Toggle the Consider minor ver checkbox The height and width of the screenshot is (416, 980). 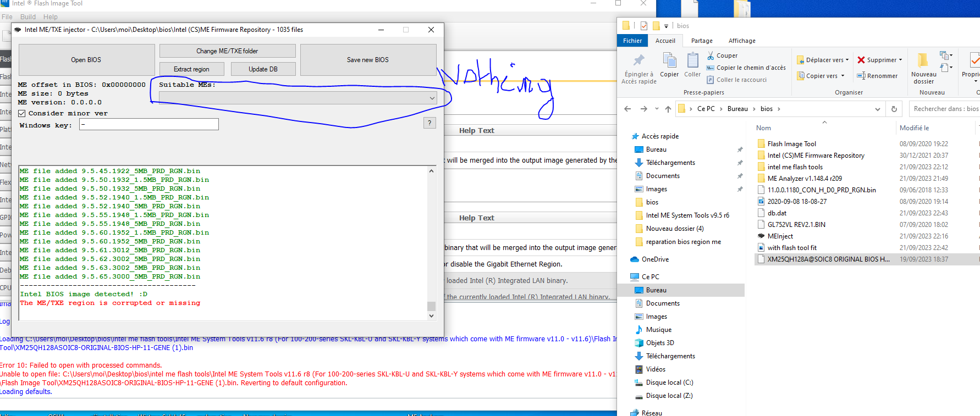[22, 113]
